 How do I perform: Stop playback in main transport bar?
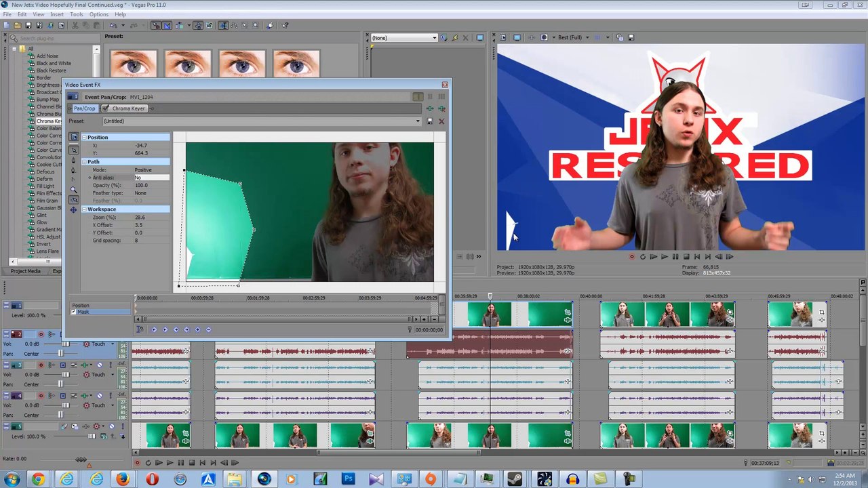pyautogui.click(x=191, y=463)
